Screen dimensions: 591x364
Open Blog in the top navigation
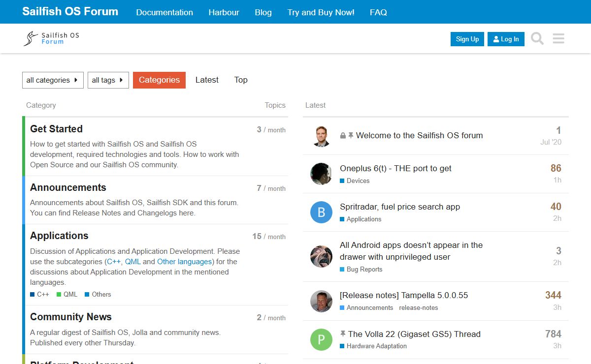[x=263, y=12]
